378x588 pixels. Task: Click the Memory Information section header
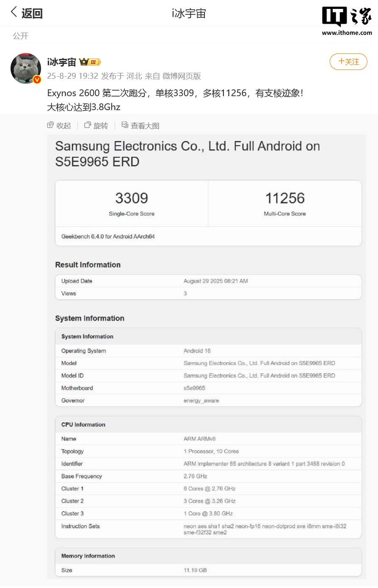coord(88,556)
